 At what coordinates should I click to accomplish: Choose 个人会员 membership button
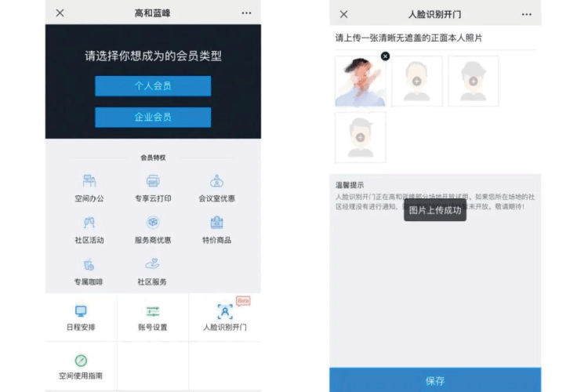pyautogui.click(x=153, y=86)
